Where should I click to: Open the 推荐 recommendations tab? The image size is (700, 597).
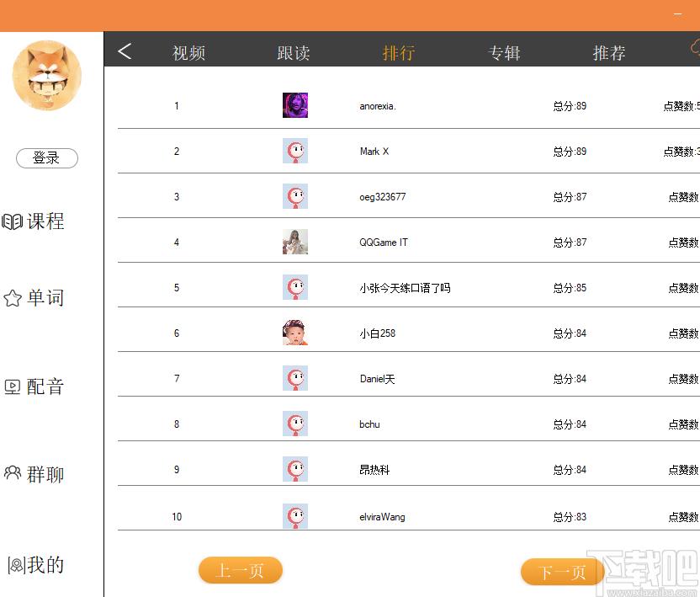click(x=609, y=53)
